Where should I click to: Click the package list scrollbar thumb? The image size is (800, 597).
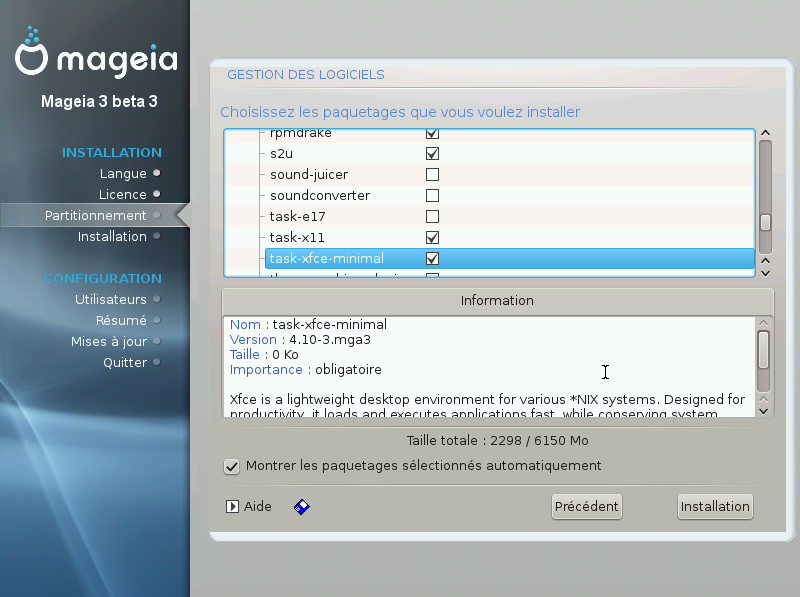click(x=765, y=222)
